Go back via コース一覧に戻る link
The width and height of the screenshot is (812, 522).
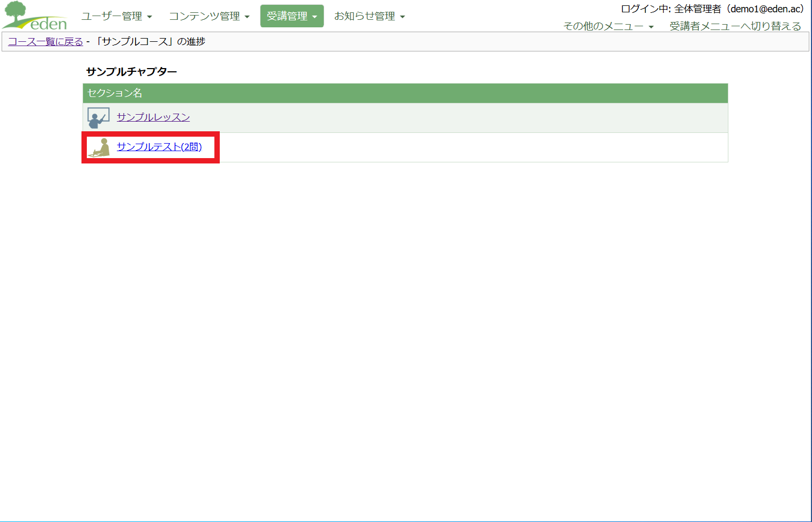coord(46,41)
